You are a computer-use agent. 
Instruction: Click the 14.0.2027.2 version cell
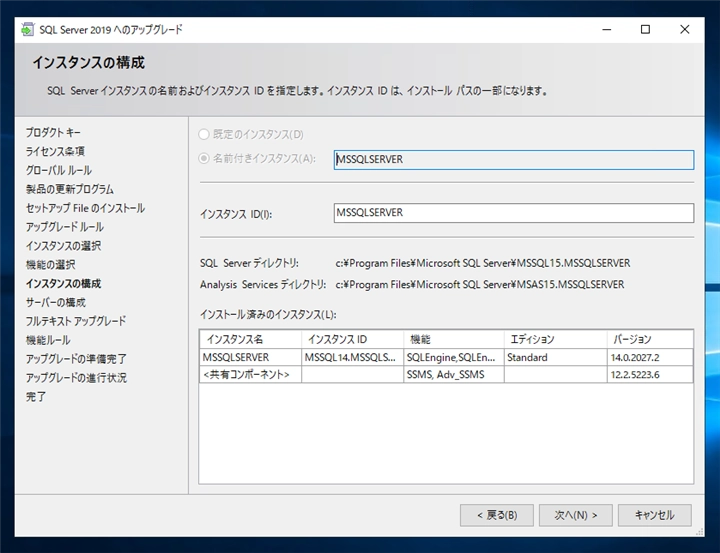[x=650, y=357]
